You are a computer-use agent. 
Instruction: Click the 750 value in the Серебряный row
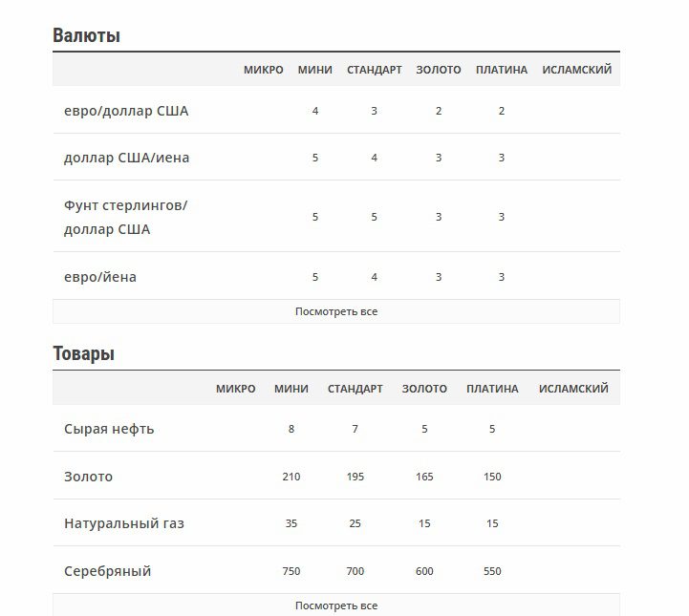[x=291, y=571]
